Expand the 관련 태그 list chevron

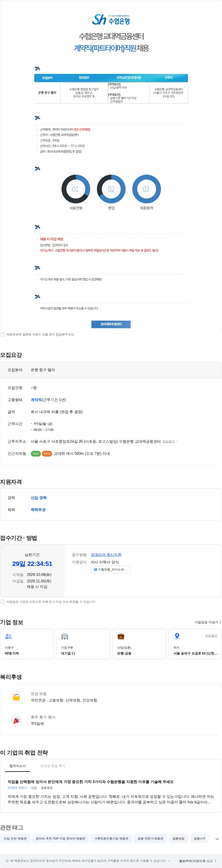point(217,839)
